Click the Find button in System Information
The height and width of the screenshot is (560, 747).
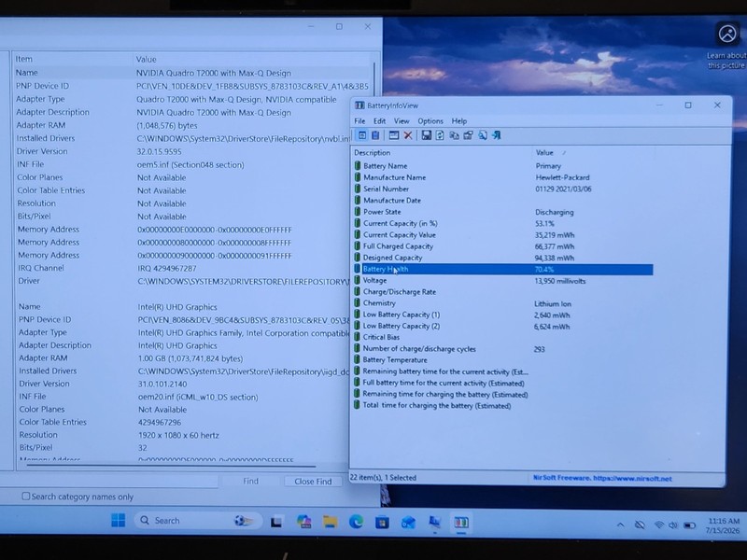[250, 481]
